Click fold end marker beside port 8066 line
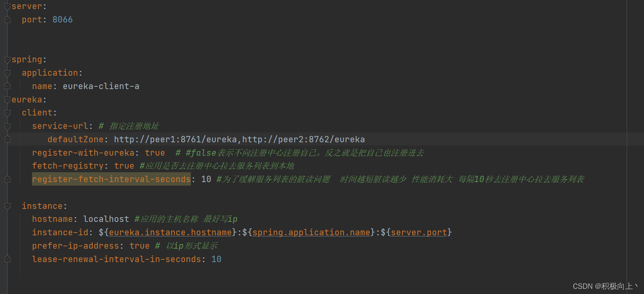 tap(7, 20)
